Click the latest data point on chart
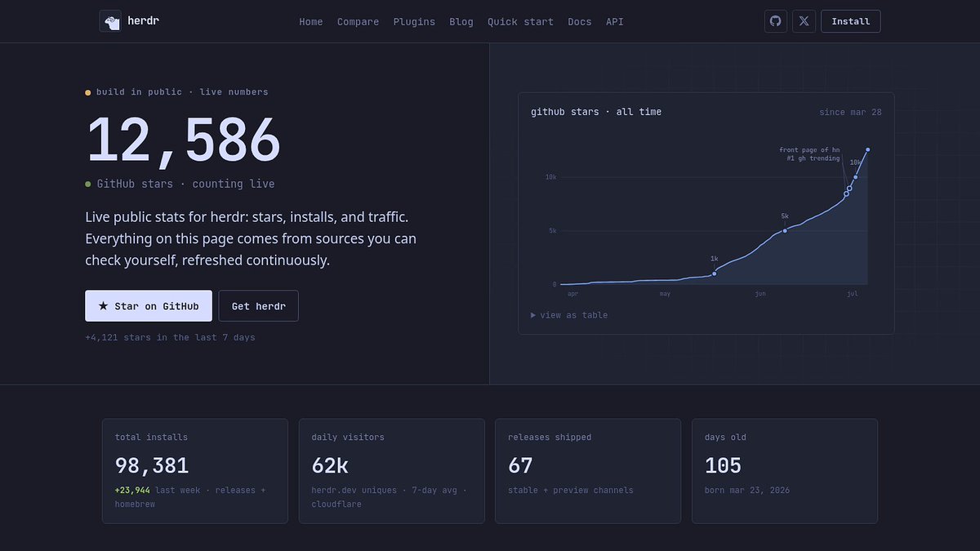Image resolution: width=980 pixels, height=551 pixels. coord(868,149)
